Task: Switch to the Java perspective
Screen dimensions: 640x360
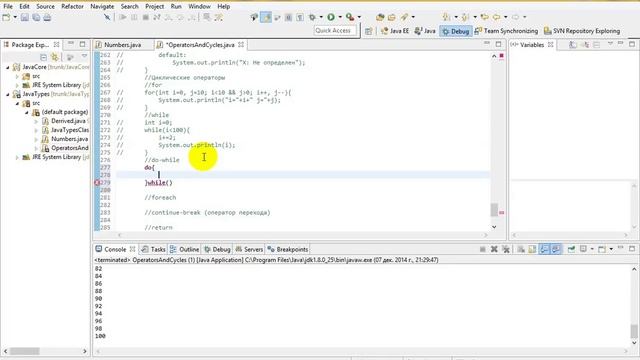Action: pos(425,31)
